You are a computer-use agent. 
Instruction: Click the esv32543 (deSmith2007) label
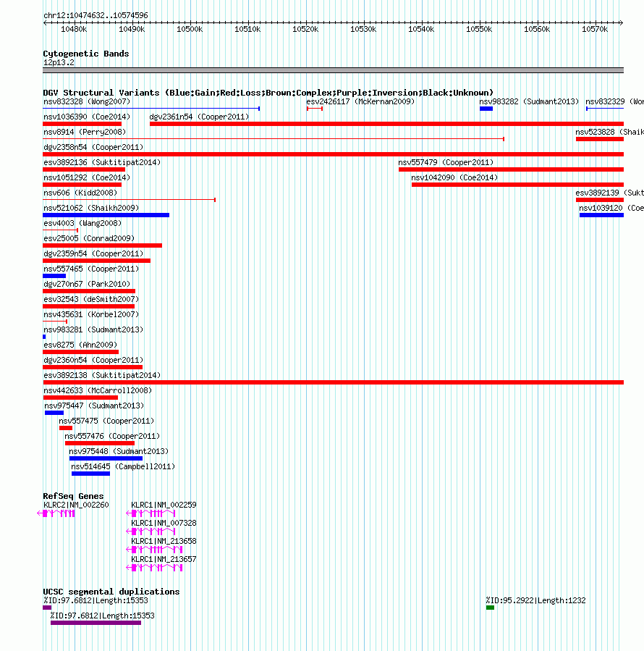coord(91,299)
